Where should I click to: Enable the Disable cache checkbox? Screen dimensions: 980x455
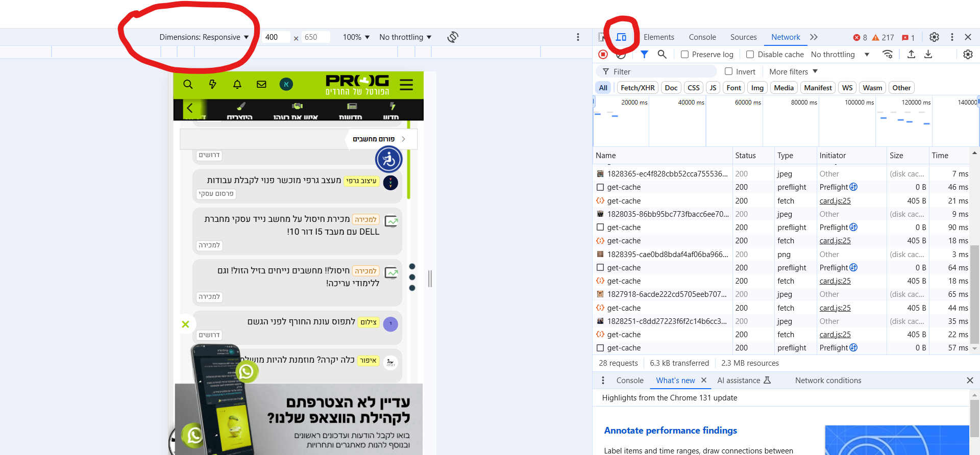[750, 55]
